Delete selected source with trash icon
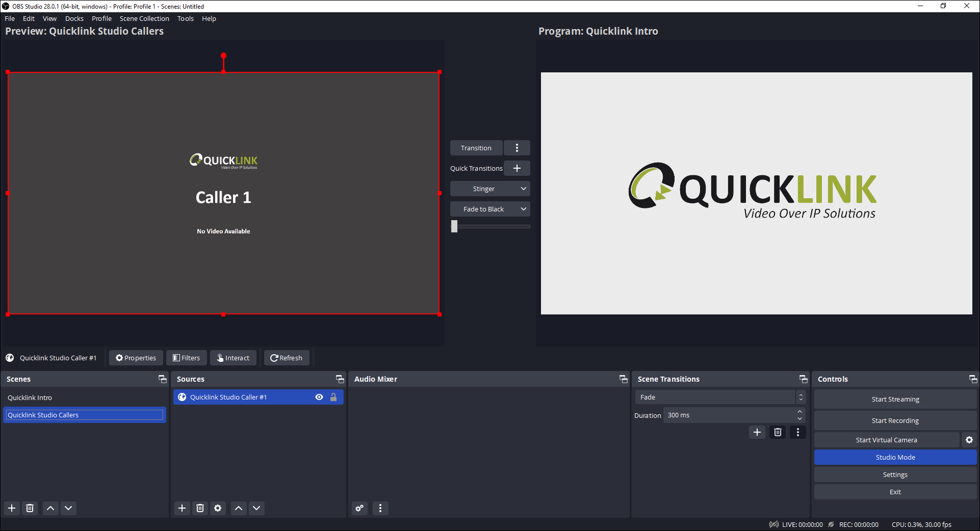Screen dimensions: 980x531 tap(200, 508)
